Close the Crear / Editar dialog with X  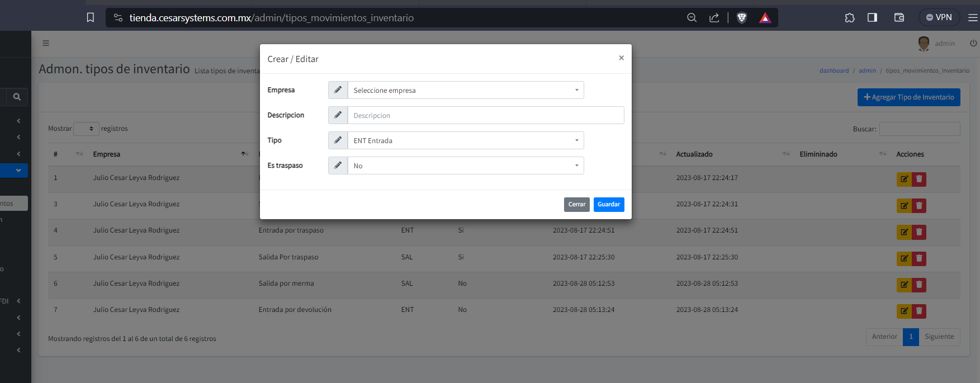[621, 58]
